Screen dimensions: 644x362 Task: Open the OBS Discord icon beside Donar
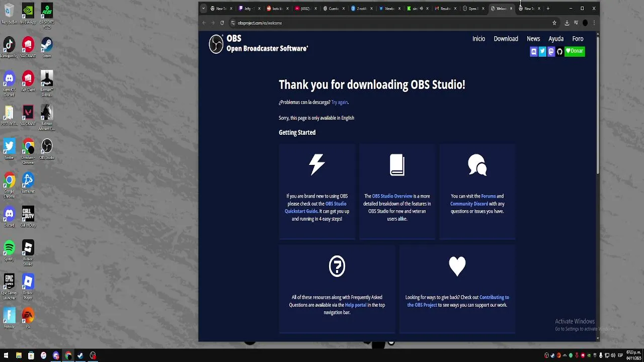(x=534, y=51)
